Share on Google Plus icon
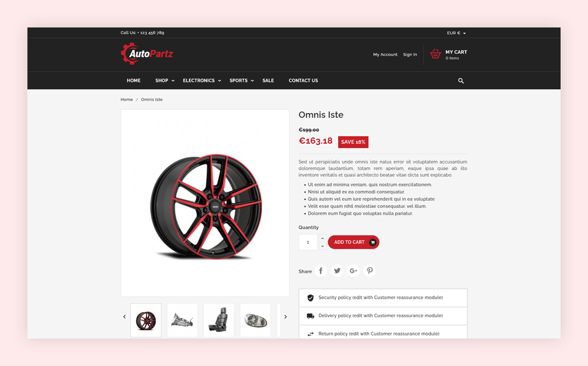 [x=353, y=271]
